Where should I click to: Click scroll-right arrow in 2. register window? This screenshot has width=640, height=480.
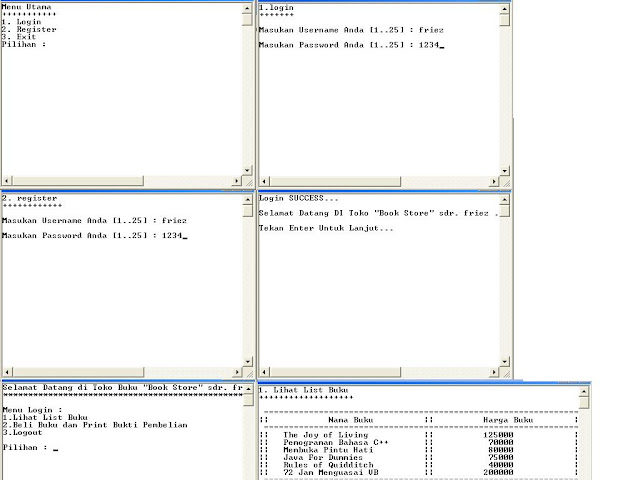pyautogui.click(x=237, y=372)
